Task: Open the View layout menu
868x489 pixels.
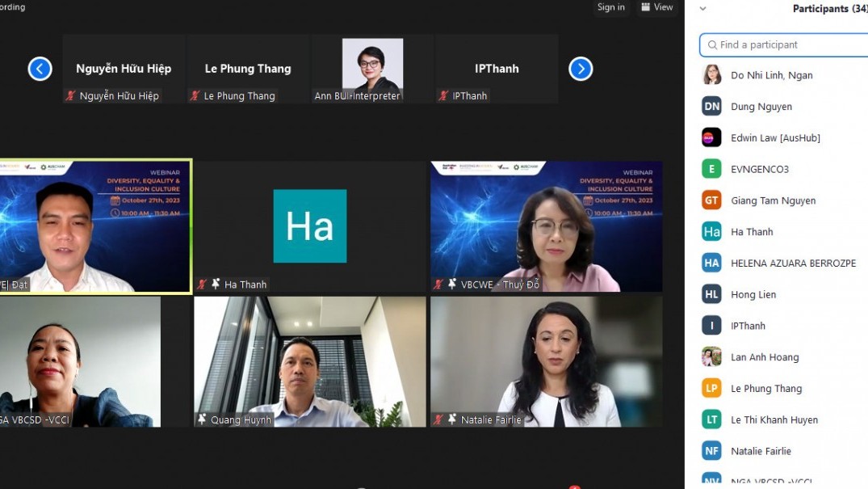Action: point(656,7)
